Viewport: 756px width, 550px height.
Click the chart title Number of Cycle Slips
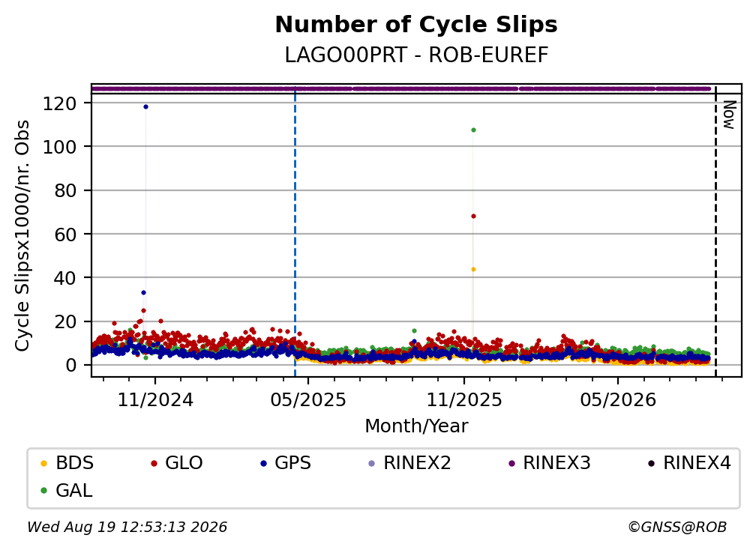[416, 24]
